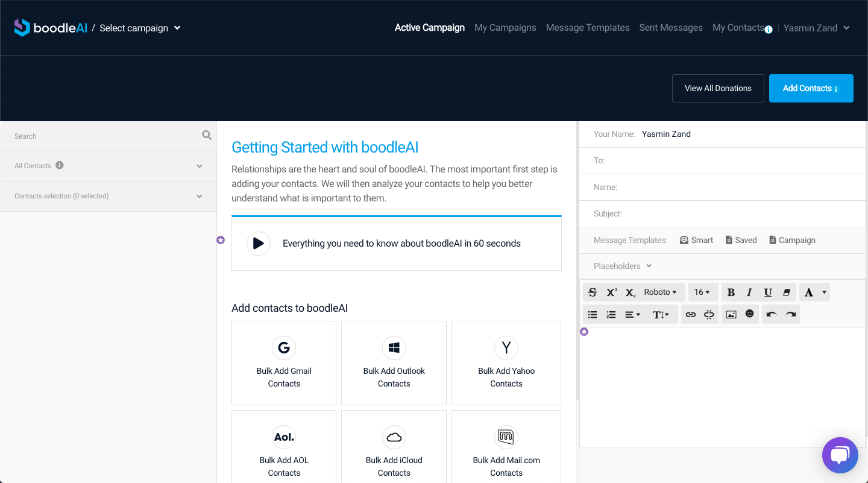This screenshot has width=868, height=483.
Task: Insert an image into the message
Action: click(x=731, y=314)
